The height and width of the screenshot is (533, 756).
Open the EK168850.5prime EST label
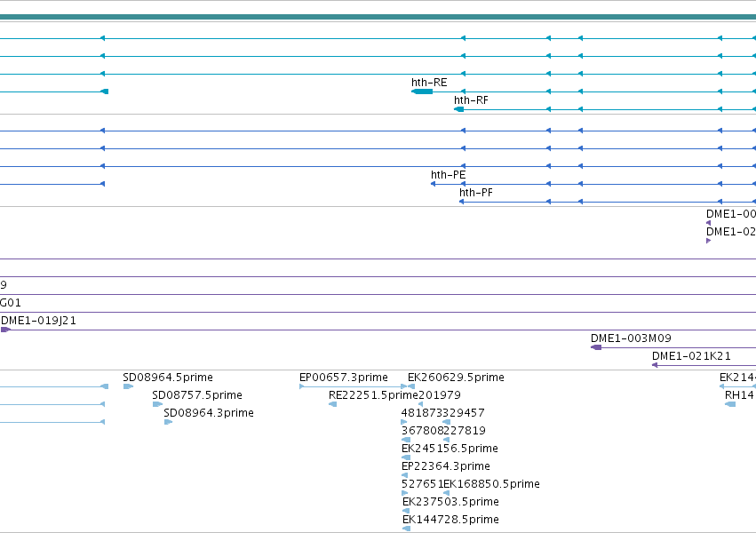point(492,484)
